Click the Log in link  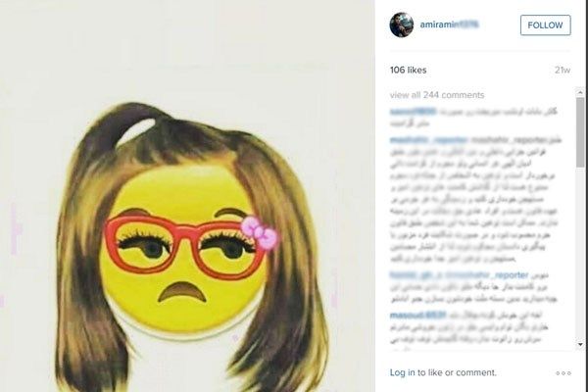[403, 372]
